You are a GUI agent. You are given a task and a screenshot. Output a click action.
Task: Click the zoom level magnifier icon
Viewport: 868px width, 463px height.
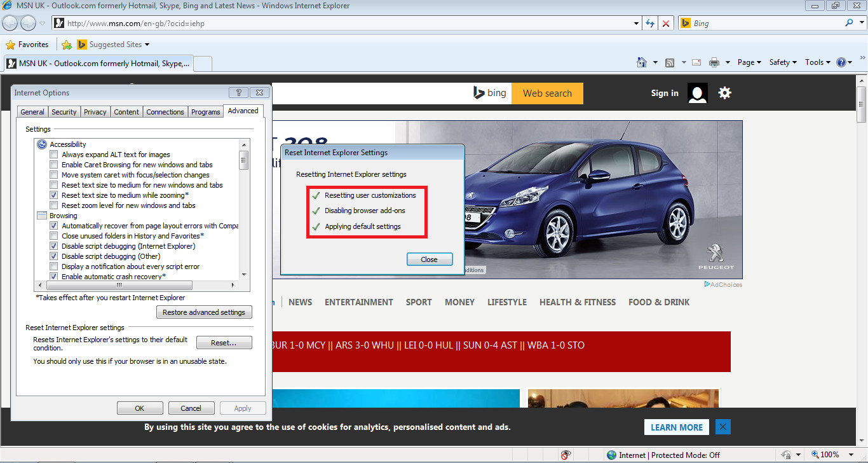[815, 455]
